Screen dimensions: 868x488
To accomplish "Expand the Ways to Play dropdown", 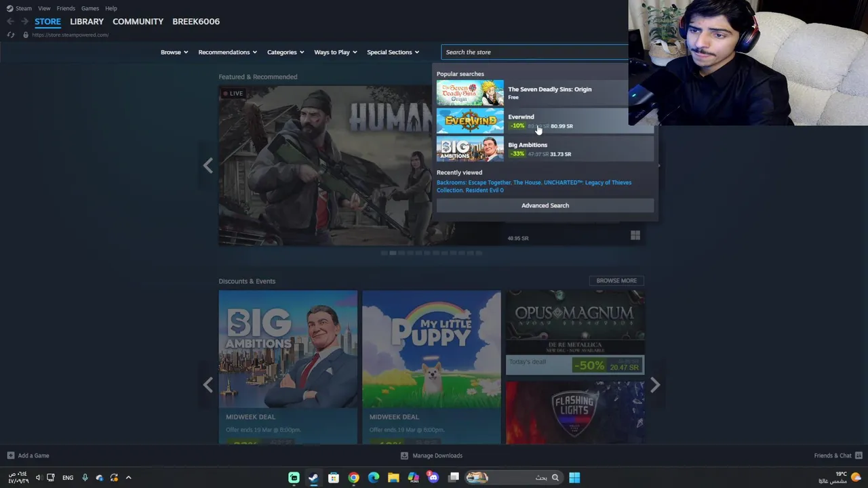I will click(x=335, y=52).
